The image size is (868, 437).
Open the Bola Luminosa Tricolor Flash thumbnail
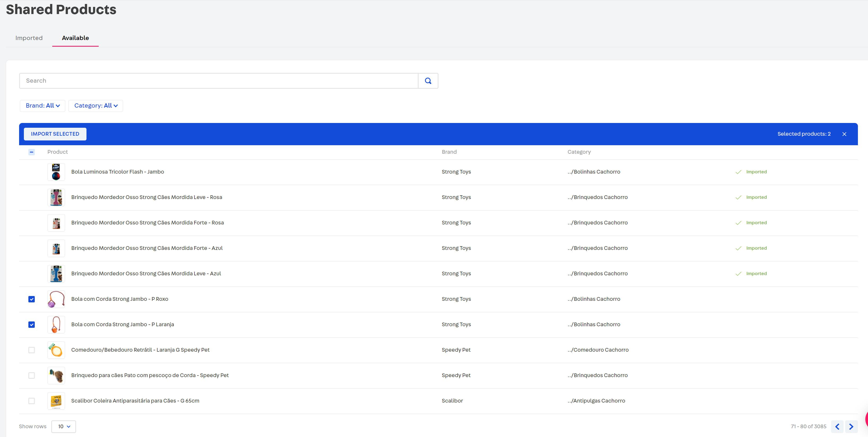coord(56,172)
